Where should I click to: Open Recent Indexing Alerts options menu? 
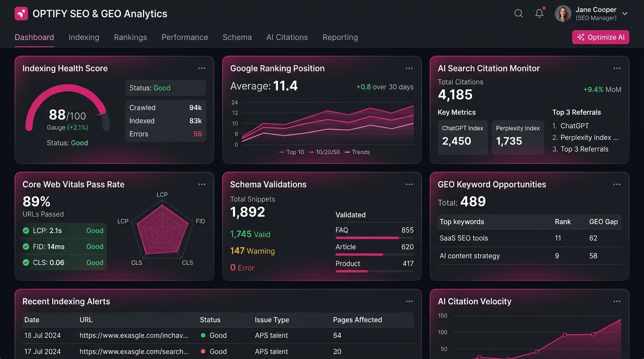tap(410, 302)
